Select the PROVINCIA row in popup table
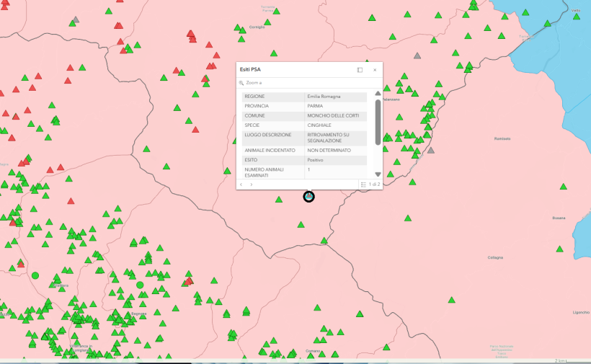 (304, 106)
